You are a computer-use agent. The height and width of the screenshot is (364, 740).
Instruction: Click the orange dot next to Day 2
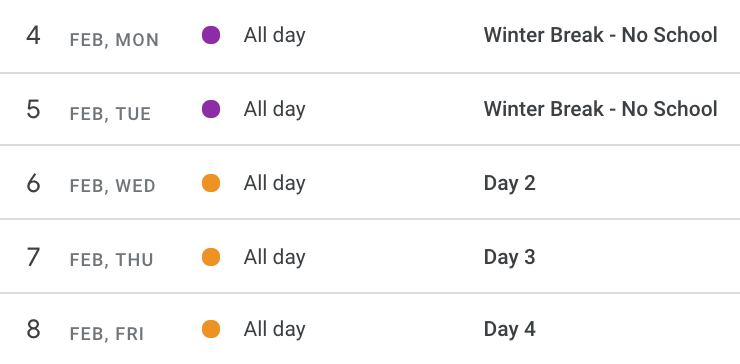pos(211,183)
